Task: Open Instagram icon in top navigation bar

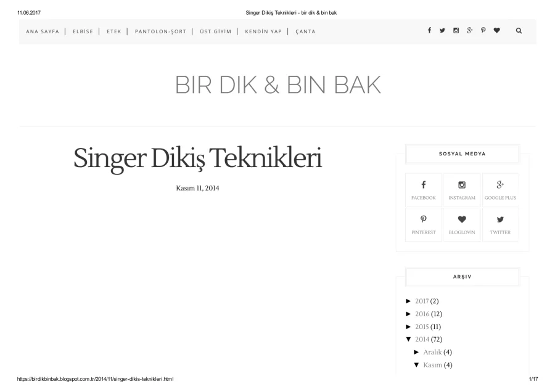Action: (456, 30)
